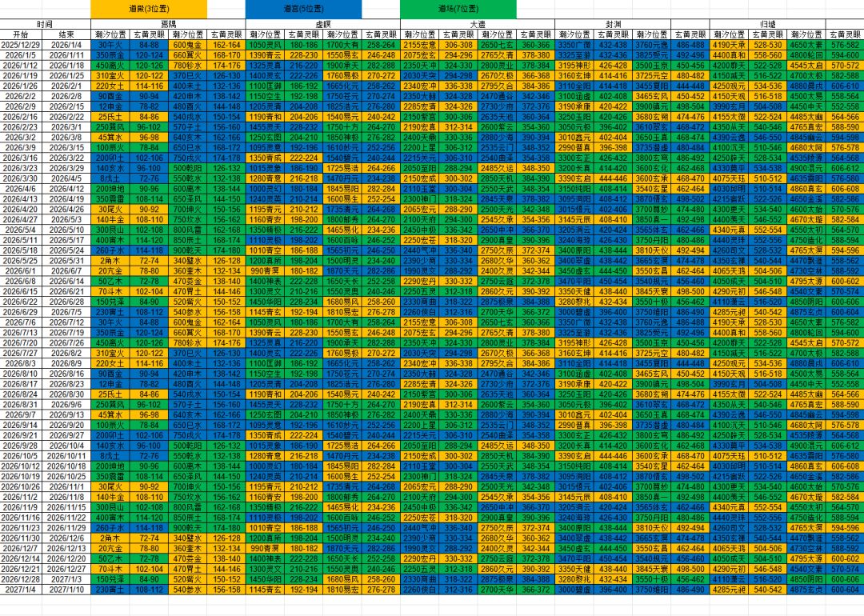864x616 pixels.
Task: Select 300艮山 in the 2026/11/9 row
Action: click(110, 507)
